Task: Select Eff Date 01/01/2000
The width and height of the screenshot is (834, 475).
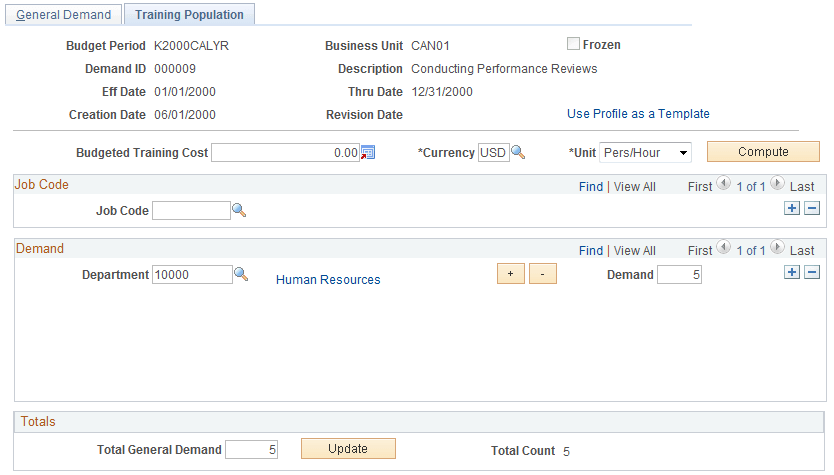Action: (185, 91)
